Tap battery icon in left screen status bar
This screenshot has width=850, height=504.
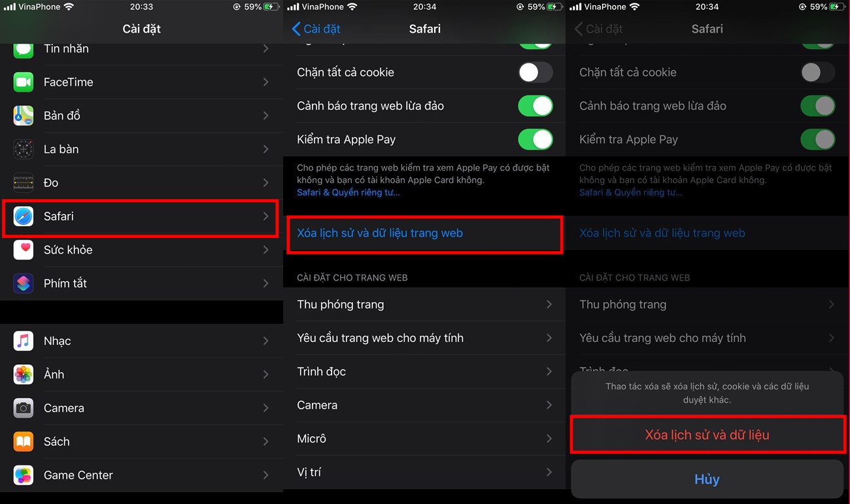pos(272,7)
